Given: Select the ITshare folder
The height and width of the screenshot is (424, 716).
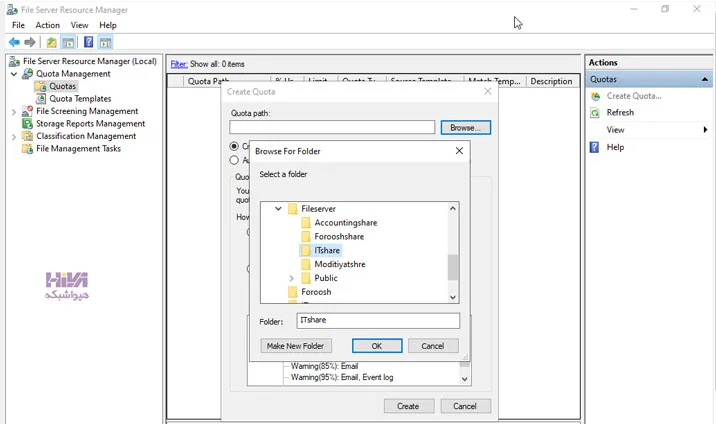Looking at the screenshot, I should tap(326, 250).
